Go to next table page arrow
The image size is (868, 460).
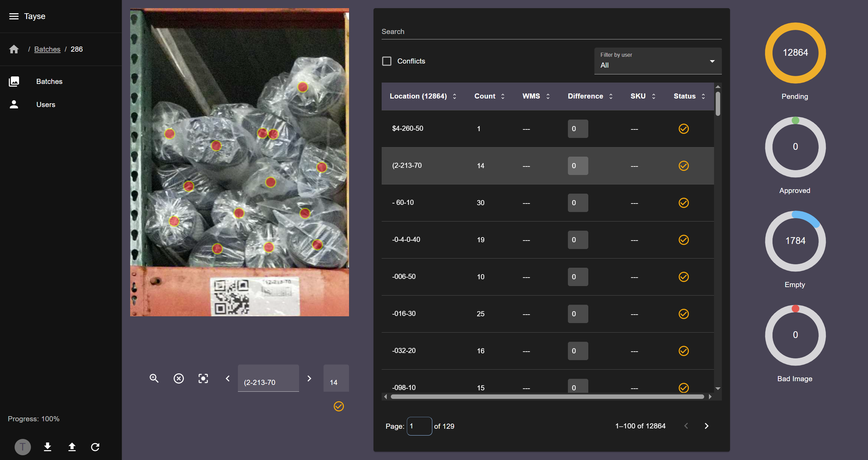707,426
